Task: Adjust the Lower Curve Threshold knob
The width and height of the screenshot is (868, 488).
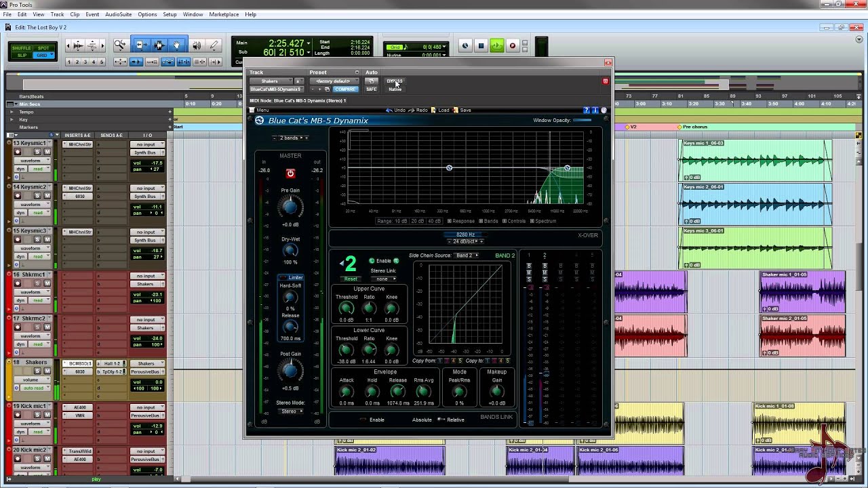Action: coord(346,350)
